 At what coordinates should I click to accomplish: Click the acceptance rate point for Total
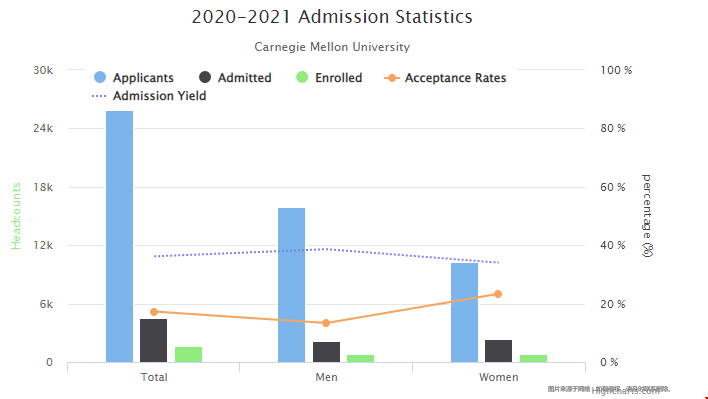pos(154,312)
